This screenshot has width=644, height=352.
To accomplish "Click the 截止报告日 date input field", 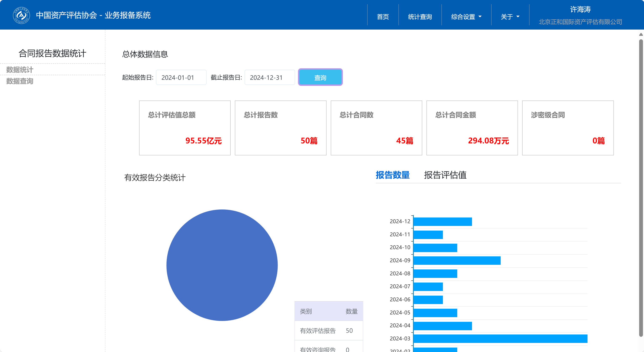I will coord(269,78).
